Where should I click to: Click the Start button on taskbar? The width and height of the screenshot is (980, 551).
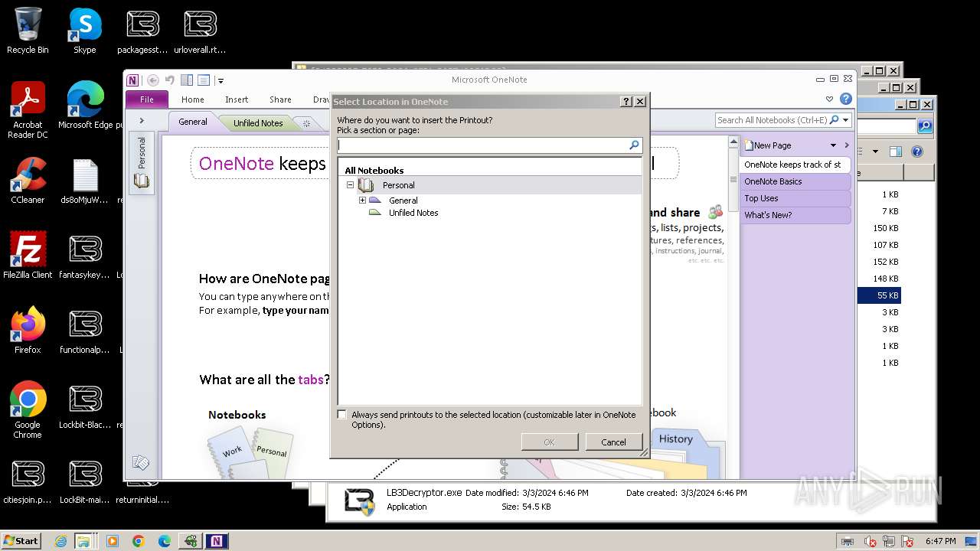pos(21,540)
